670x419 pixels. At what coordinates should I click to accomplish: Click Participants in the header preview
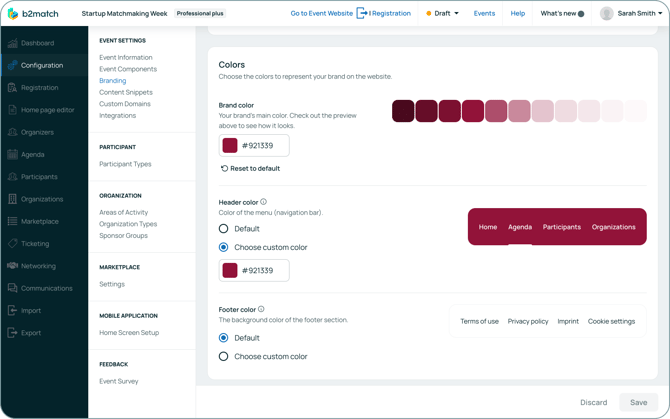pos(561,227)
